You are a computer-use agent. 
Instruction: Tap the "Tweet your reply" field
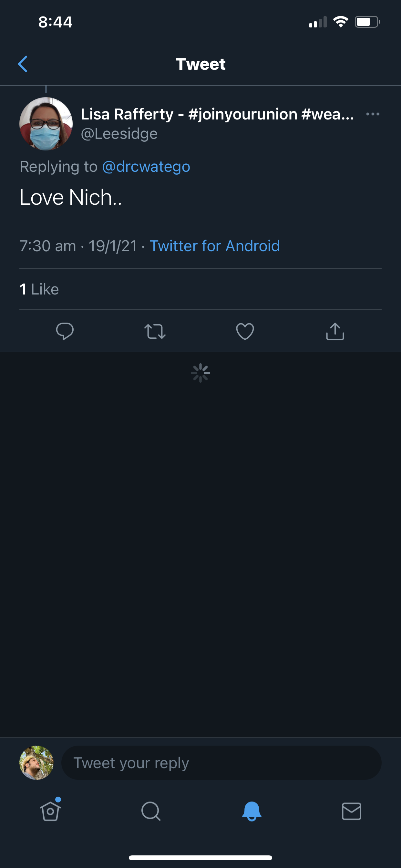point(221,762)
